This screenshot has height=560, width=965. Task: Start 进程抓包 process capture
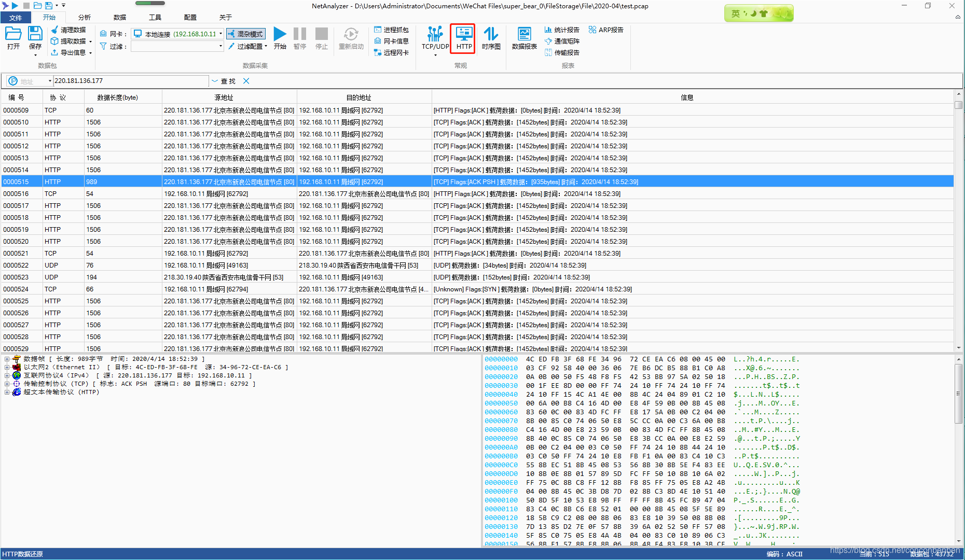point(392,30)
